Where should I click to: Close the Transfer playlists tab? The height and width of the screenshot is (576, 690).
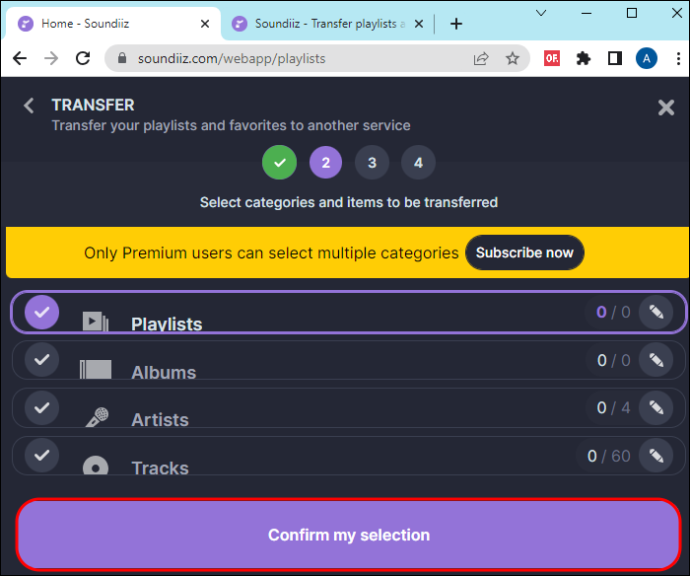[419, 24]
